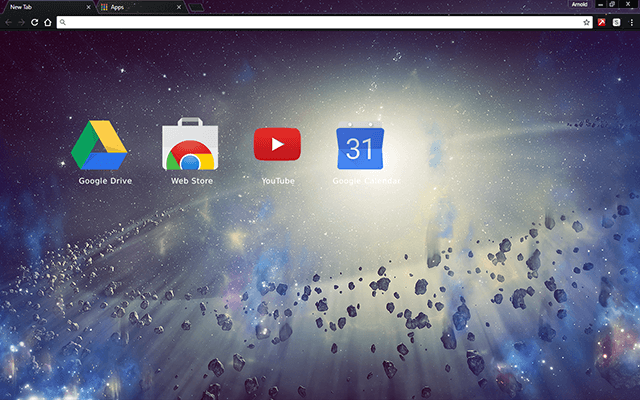
Task: Open the Chrome three-dot menu
Action: click(631, 22)
